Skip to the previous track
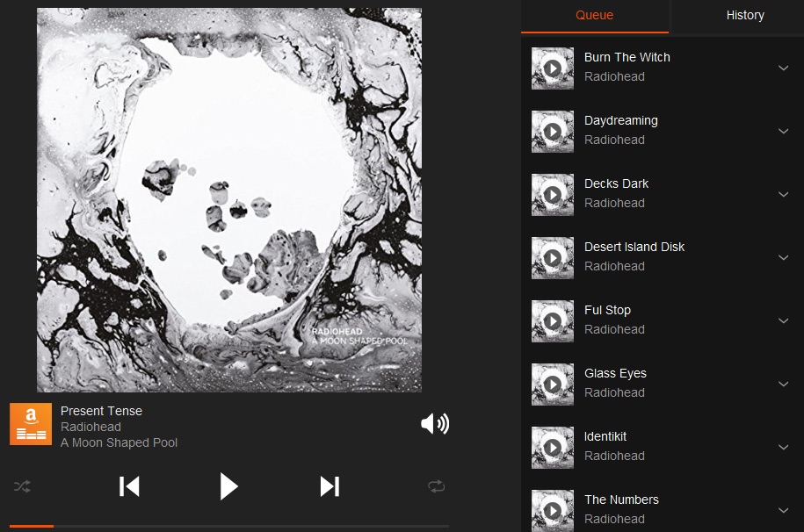804x532 pixels. pyautogui.click(x=129, y=486)
